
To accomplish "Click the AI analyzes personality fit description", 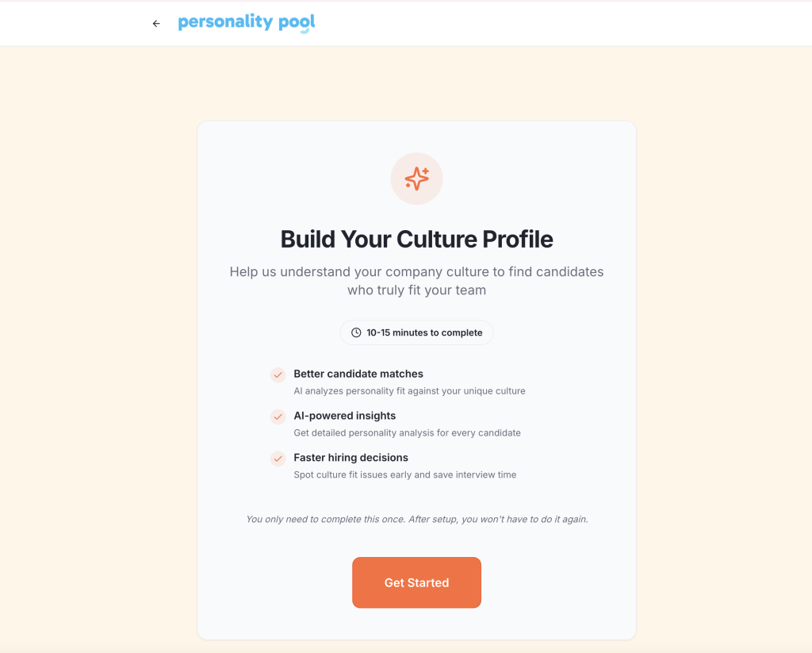I will [x=409, y=391].
